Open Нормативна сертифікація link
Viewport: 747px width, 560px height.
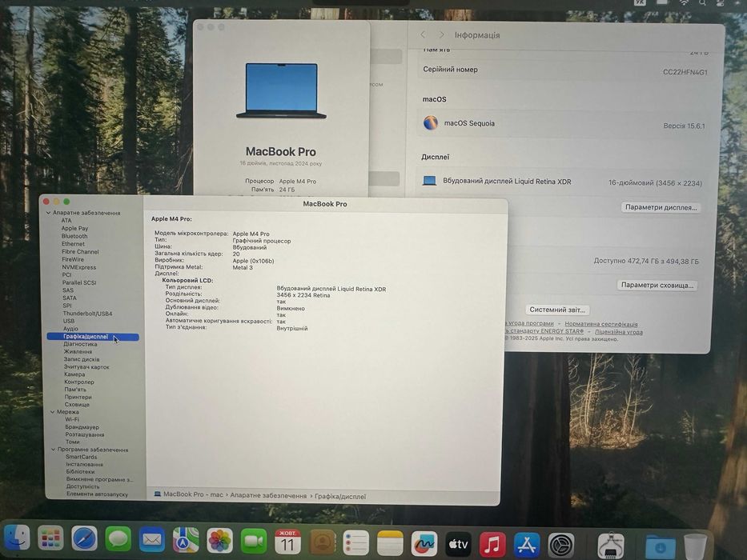click(600, 324)
